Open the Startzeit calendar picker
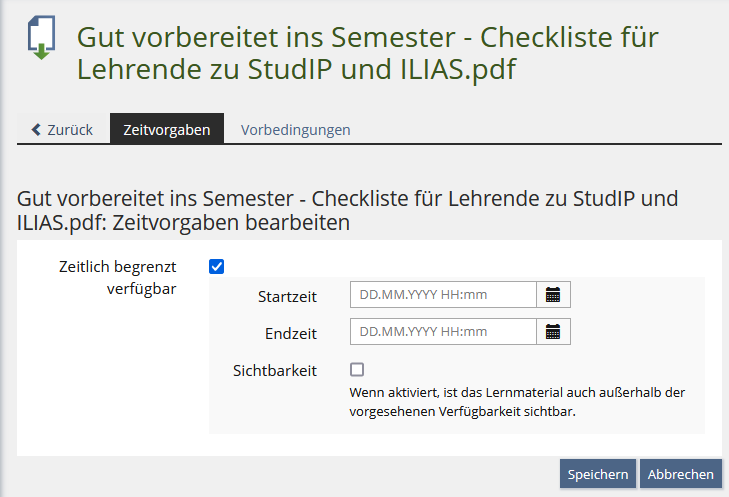The width and height of the screenshot is (729, 497). pos(553,294)
